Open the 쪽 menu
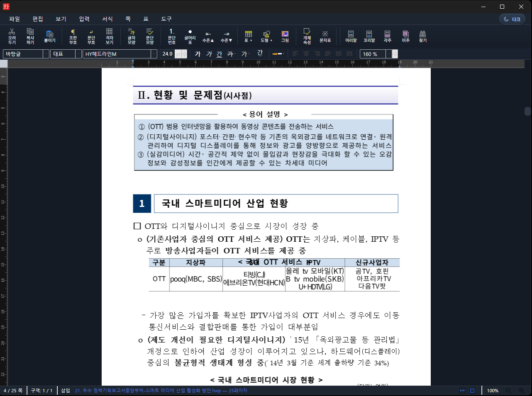Image resolution: width=532 pixels, height=396 pixels. click(x=128, y=19)
